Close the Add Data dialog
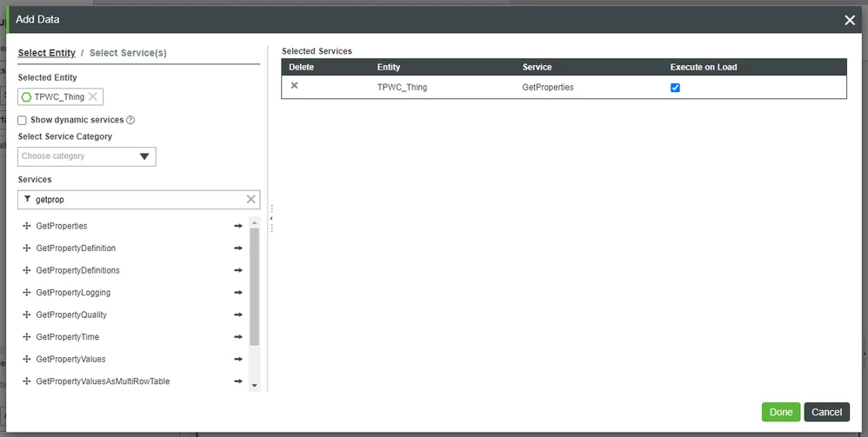Screen dimensions: 868x437 pyautogui.click(x=850, y=20)
